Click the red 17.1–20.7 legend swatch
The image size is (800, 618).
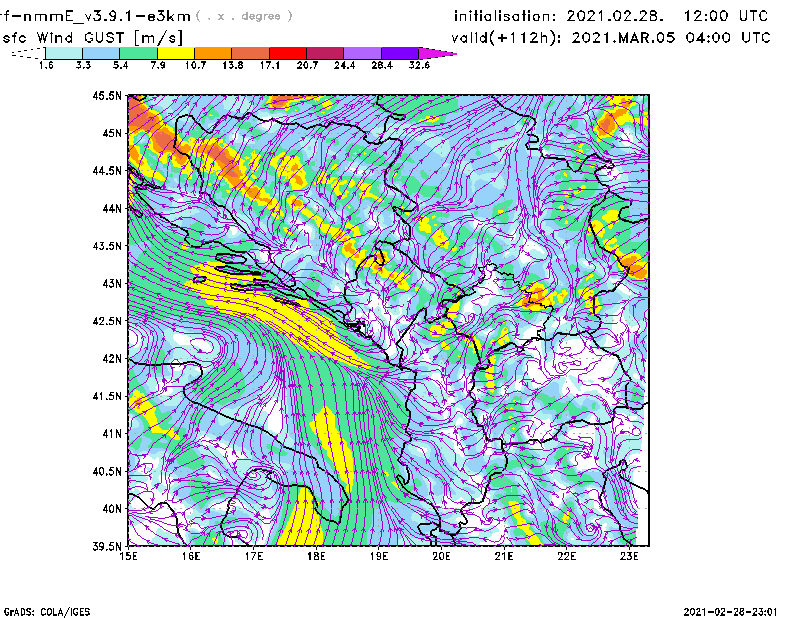tap(288, 53)
